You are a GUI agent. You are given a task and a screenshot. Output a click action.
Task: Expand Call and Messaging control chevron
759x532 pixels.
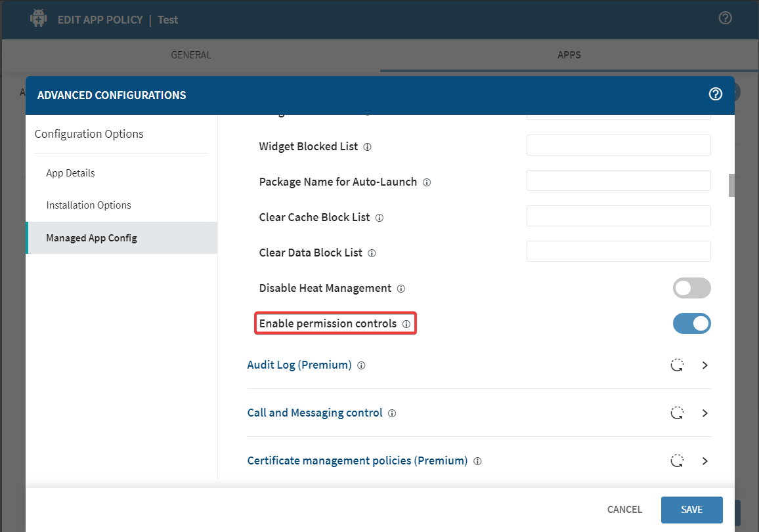click(x=705, y=413)
